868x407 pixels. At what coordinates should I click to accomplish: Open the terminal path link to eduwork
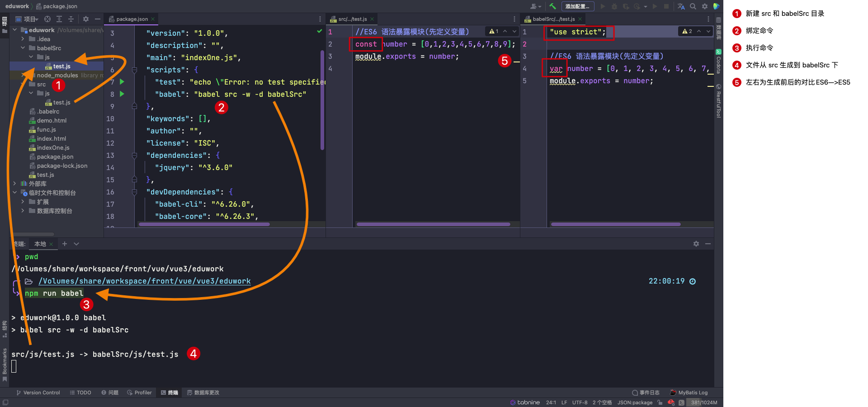point(145,281)
